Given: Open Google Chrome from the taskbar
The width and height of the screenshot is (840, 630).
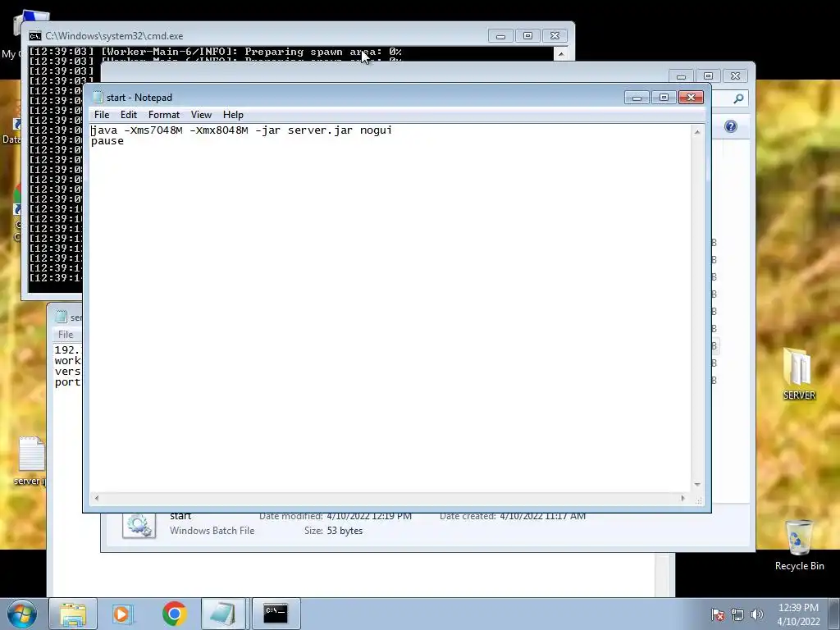Looking at the screenshot, I should coord(174,614).
